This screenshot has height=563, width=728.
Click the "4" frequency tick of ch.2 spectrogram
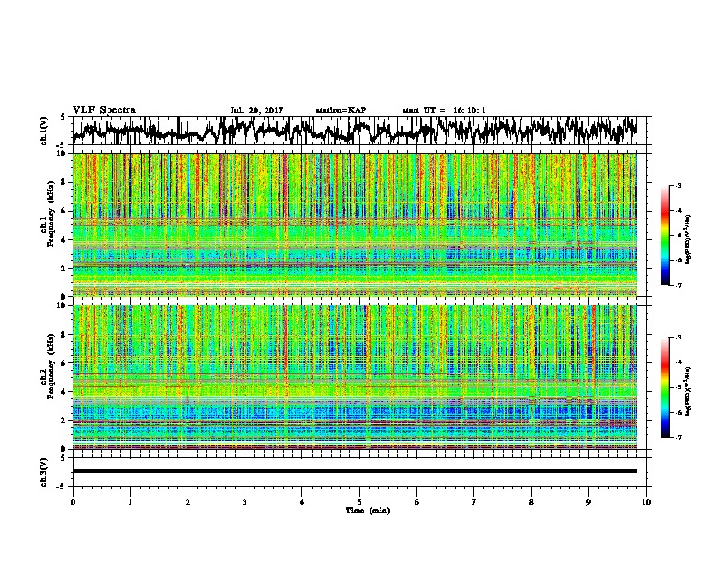65,392
